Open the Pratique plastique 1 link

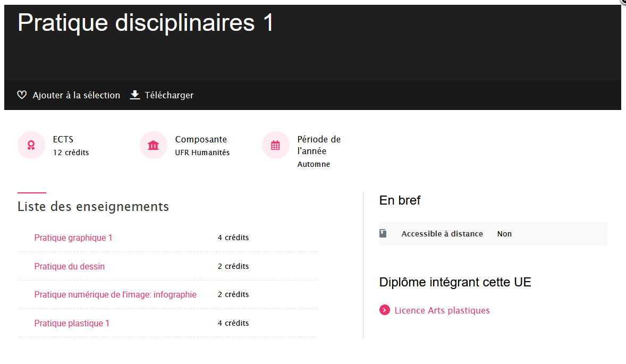tap(72, 323)
